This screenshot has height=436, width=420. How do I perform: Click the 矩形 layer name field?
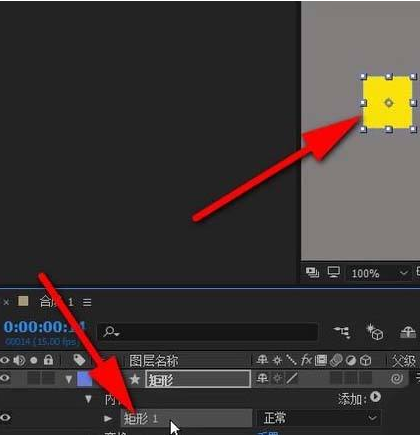tap(198, 379)
